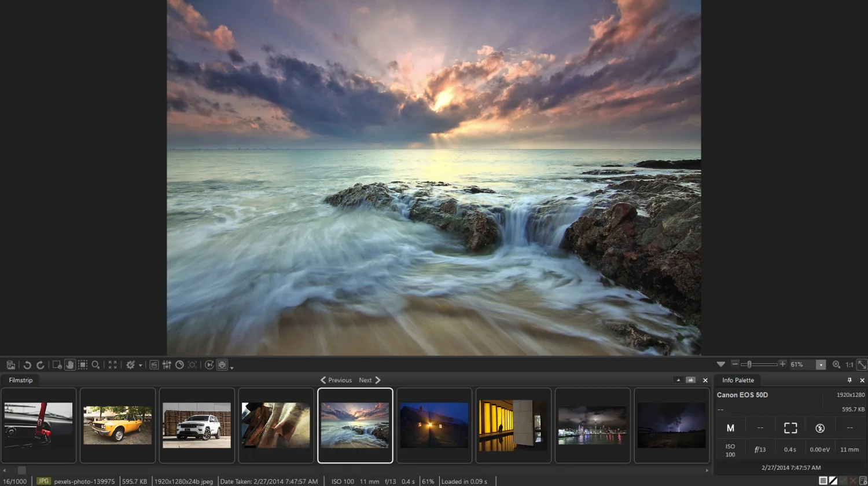Click the play-forward auto advance icon
868x486 pixels.
(x=209, y=365)
